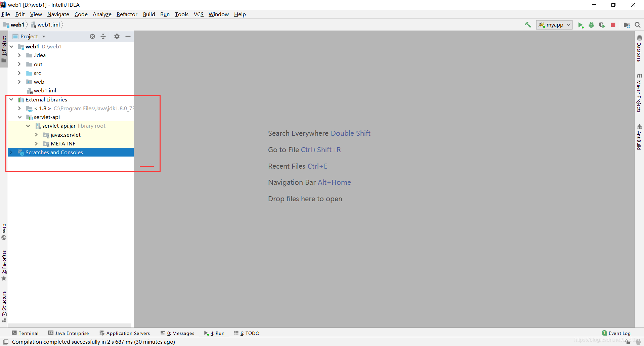Expand the .idea folder
This screenshot has width=644, height=346.
(19, 55)
